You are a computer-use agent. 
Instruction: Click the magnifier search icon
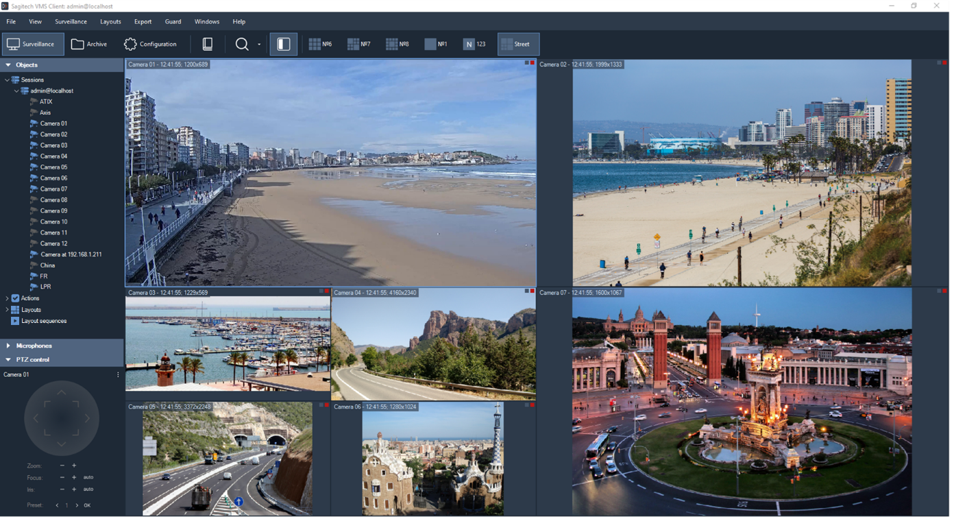coord(242,44)
